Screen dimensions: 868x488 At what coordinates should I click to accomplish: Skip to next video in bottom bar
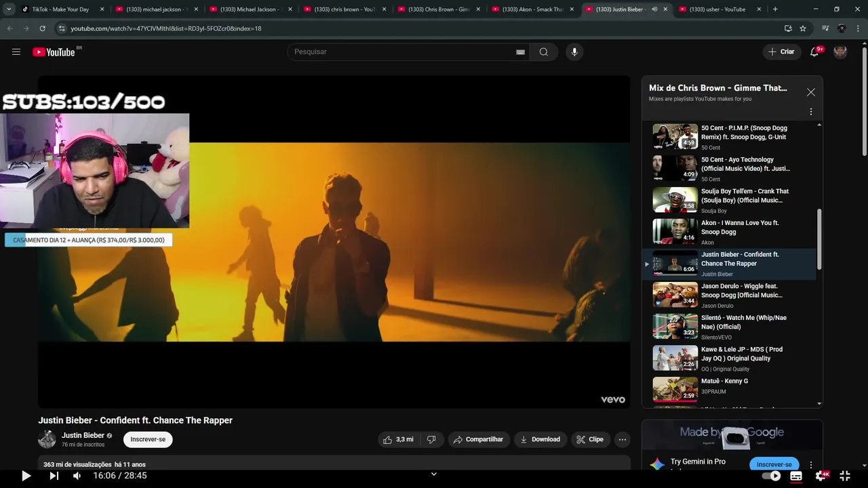(54, 476)
